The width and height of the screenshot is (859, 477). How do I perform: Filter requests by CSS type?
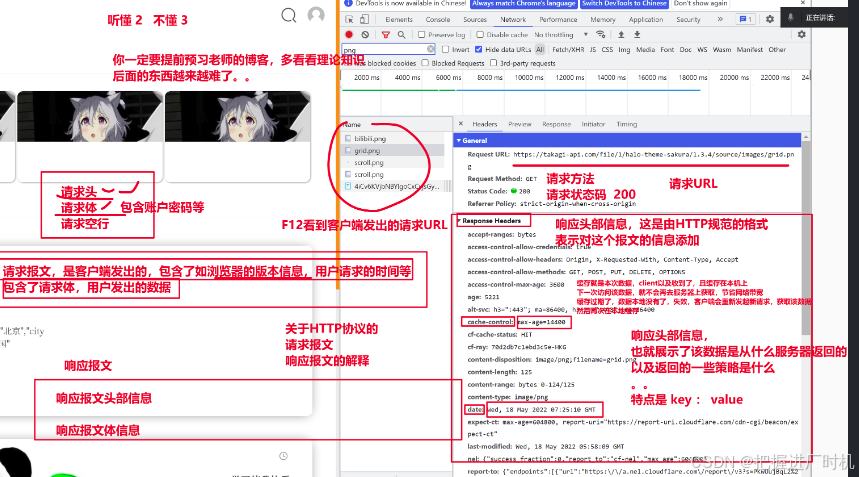click(607, 49)
